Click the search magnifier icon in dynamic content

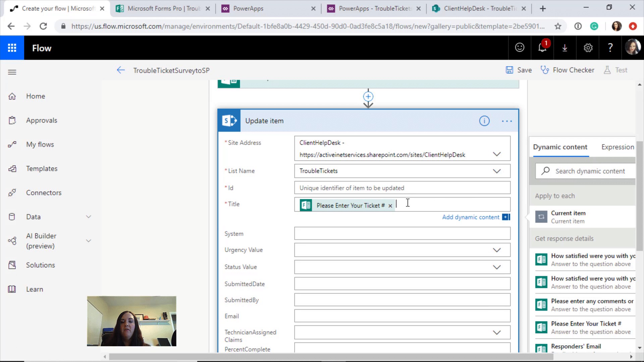pos(545,171)
